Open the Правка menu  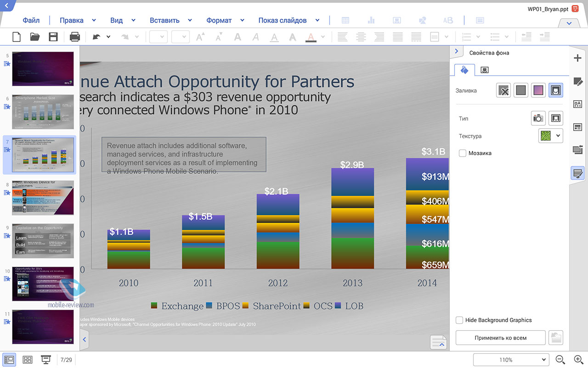click(72, 20)
